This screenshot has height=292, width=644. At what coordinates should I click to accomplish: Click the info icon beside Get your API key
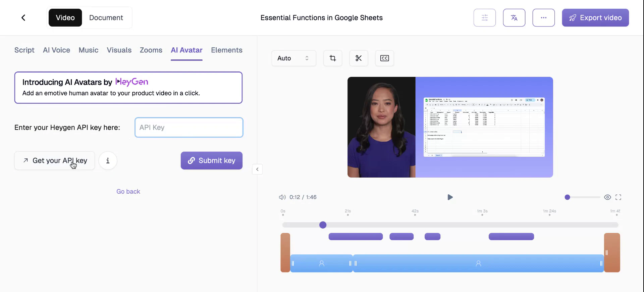pyautogui.click(x=108, y=160)
